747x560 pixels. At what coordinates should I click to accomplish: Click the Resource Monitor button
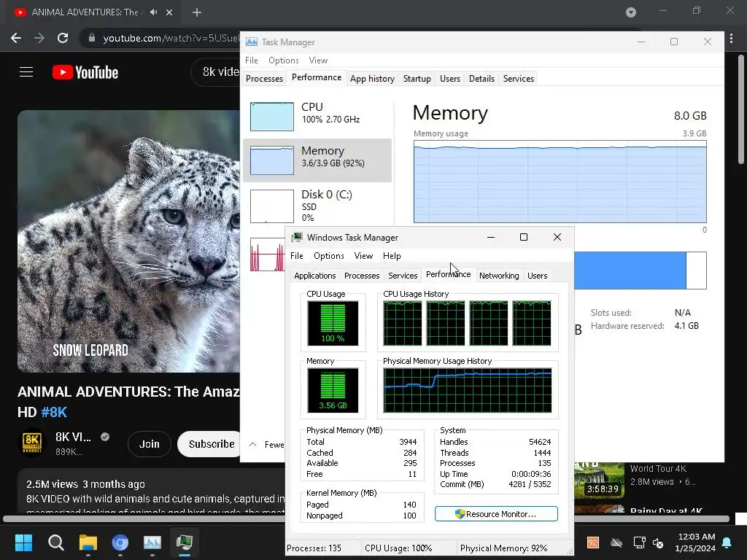point(496,514)
